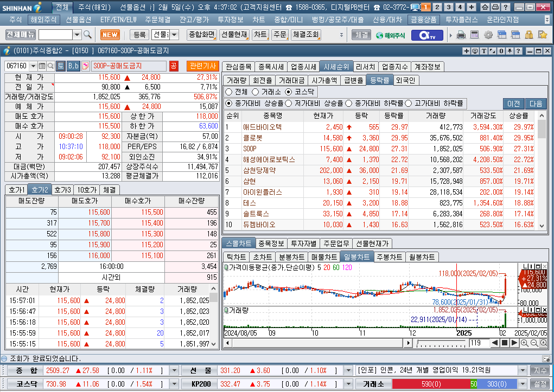The height and width of the screenshot is (392, 554).
Task: Click stock list icon next to code 067160
Action: click(x=42, y=66)
